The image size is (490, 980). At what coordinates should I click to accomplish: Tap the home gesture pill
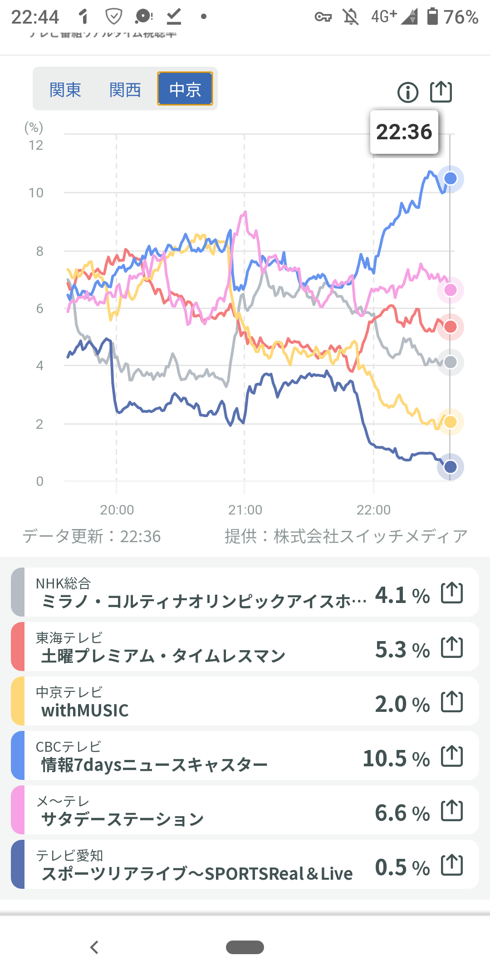[245, 947]
